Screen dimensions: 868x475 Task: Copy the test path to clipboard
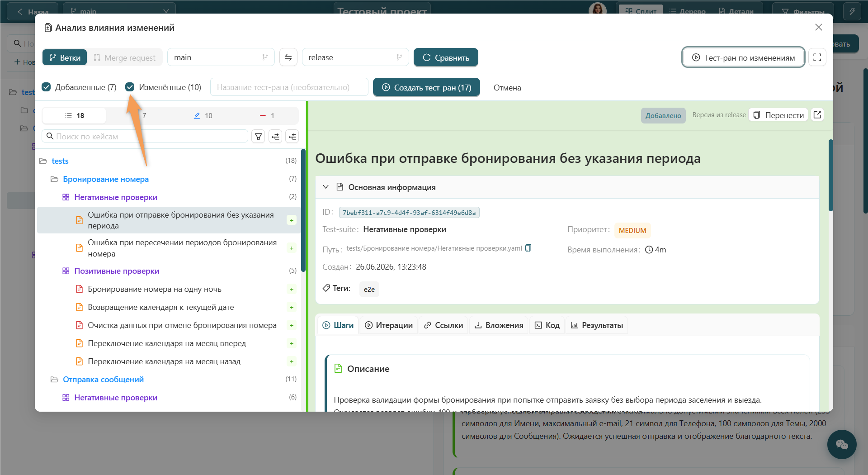528,248
